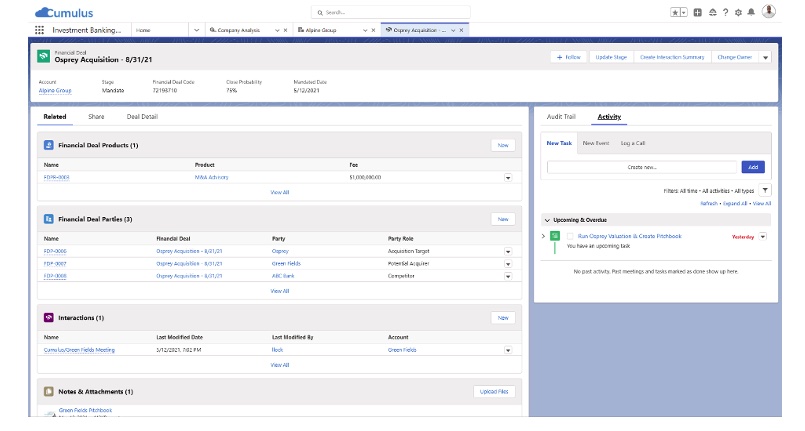The image size is (805, 431).
Task: Open the FDPR-0003 row action dropdown
Action: (x=507, y=177)
